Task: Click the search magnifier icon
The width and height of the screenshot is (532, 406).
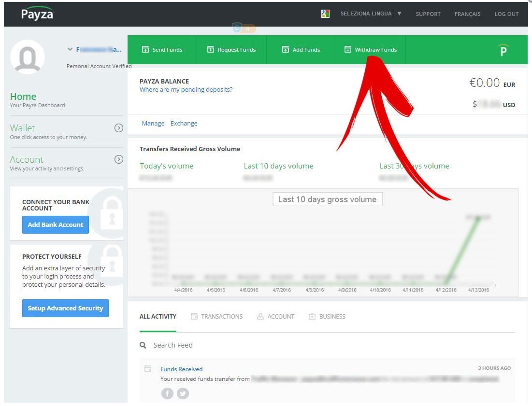Action: tap(143, 345)
